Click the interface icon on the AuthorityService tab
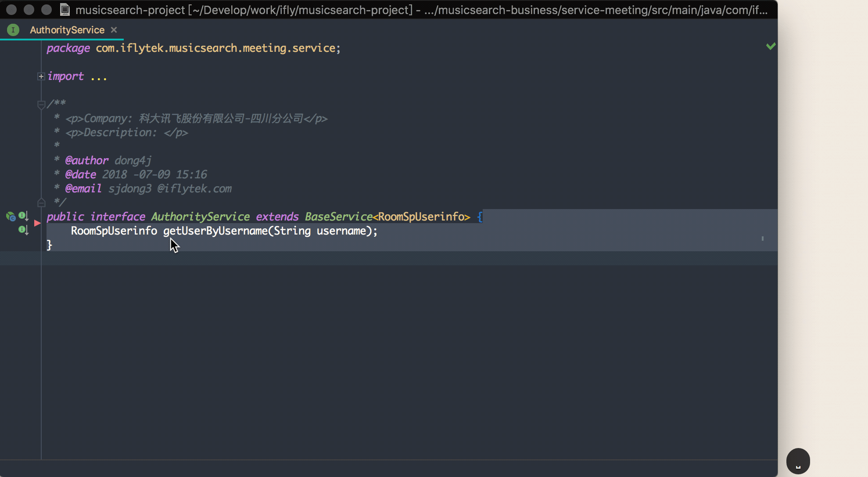Screen dimensions: 868x477 click(13, 29)
